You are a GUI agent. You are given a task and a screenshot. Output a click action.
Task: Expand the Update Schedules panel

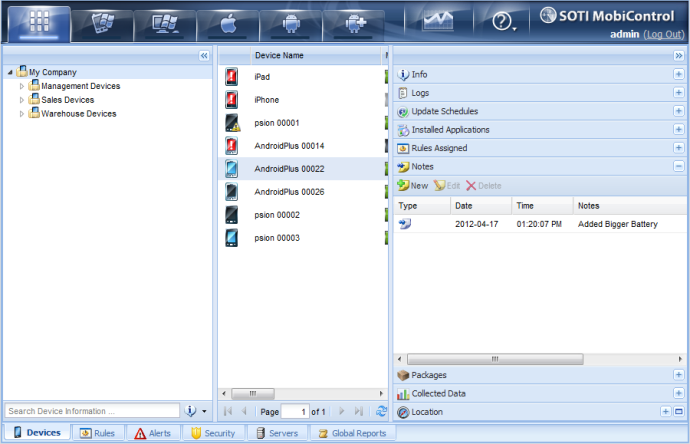click(678, 111)
